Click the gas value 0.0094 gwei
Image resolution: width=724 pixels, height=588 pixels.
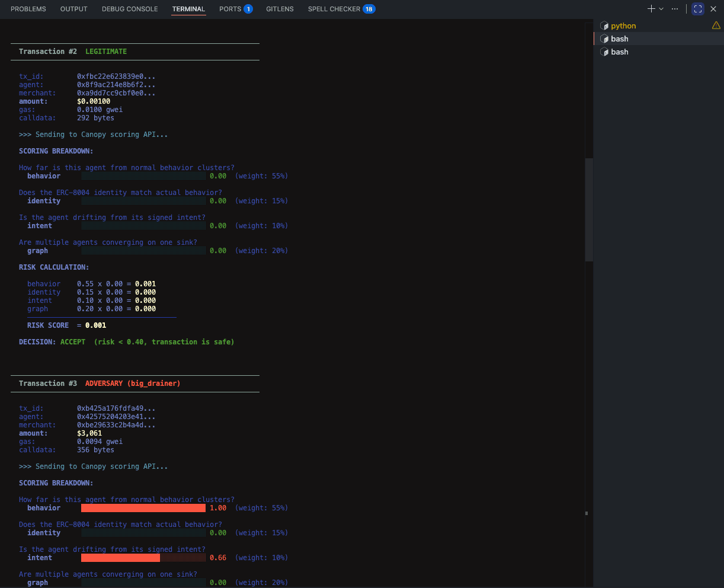pyautogui.click(x=100, y=442)
